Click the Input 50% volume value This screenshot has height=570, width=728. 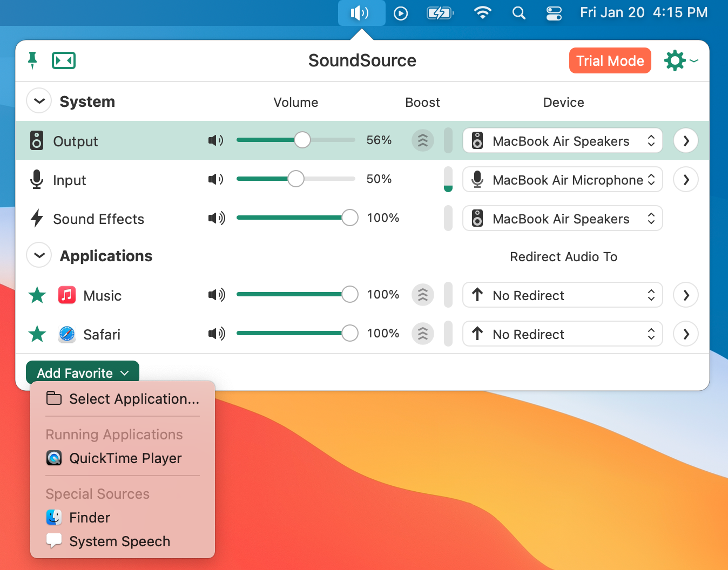[x=379, y=179]
